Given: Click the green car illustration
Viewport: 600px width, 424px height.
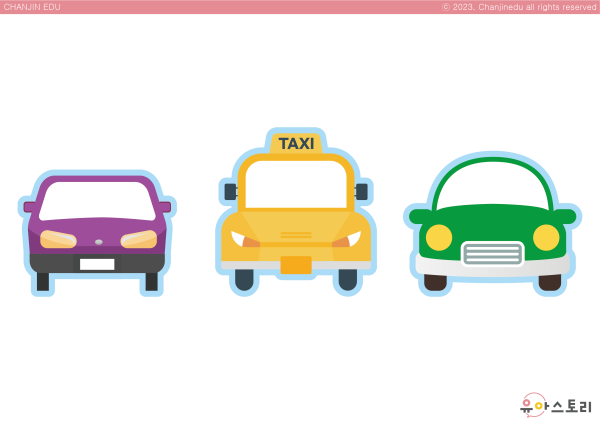Looking at the screenshot, I should click(492, 224).
